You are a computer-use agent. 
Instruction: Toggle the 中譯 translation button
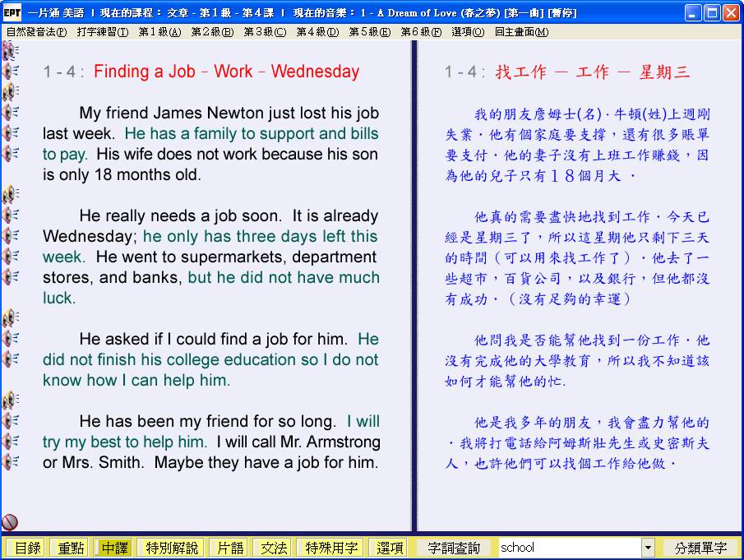pos(113,548)
